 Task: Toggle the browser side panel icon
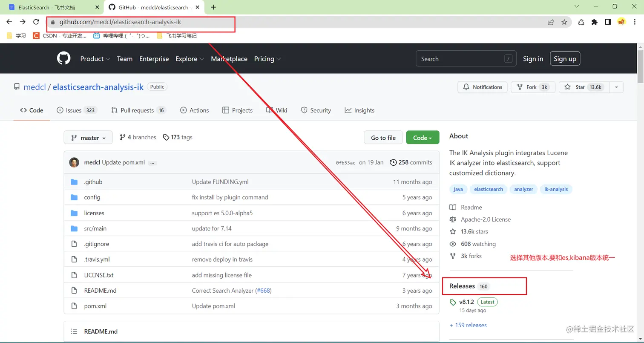(x=608, y=22)
